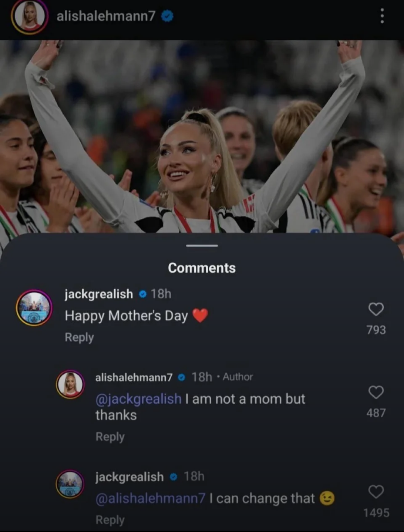The image size is (404, 532).
Task: Tap the comments sheet drag handle
Action: pyautogui.click(x=202, y=246)
